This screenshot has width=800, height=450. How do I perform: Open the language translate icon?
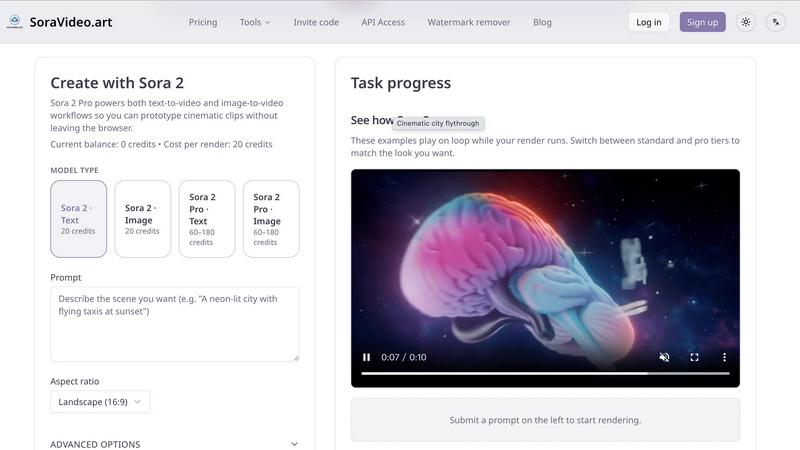point(776,22)
